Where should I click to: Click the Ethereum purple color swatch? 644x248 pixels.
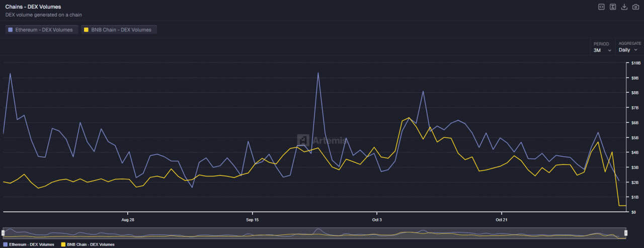(x=11, y=30)
